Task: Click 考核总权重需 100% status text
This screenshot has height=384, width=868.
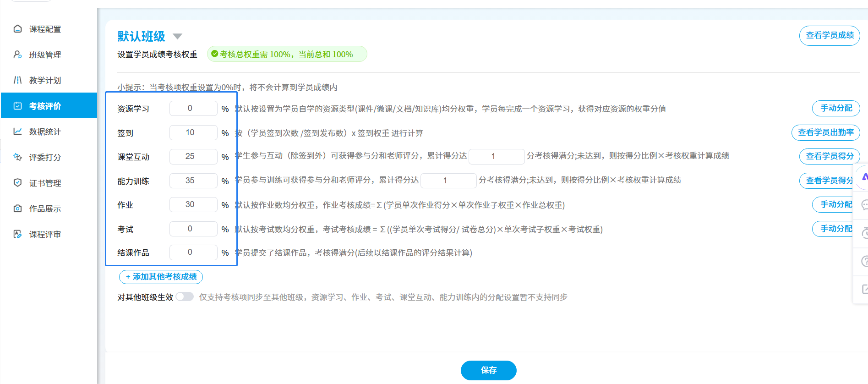Action: tap(286, 54)
